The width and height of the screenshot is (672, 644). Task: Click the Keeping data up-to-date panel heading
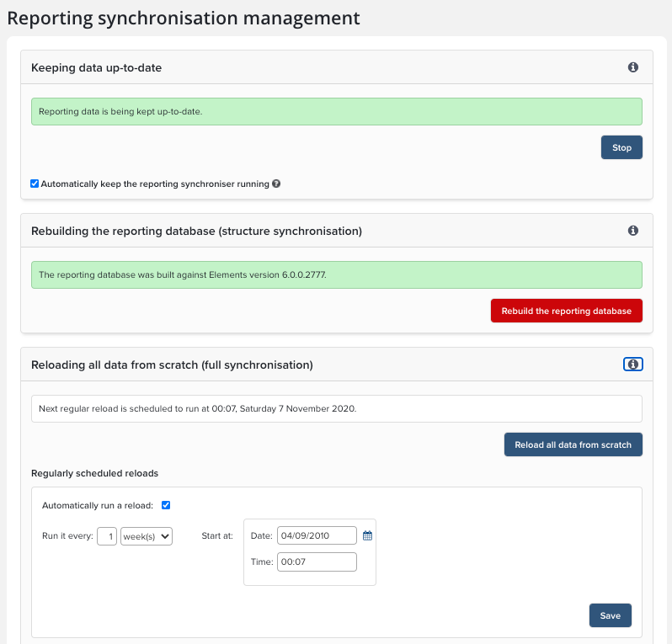click(96, 67)
